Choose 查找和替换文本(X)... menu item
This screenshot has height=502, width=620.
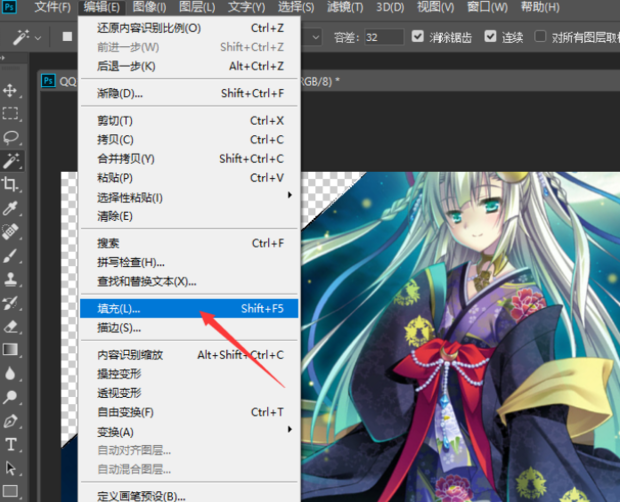coord(189,281)
